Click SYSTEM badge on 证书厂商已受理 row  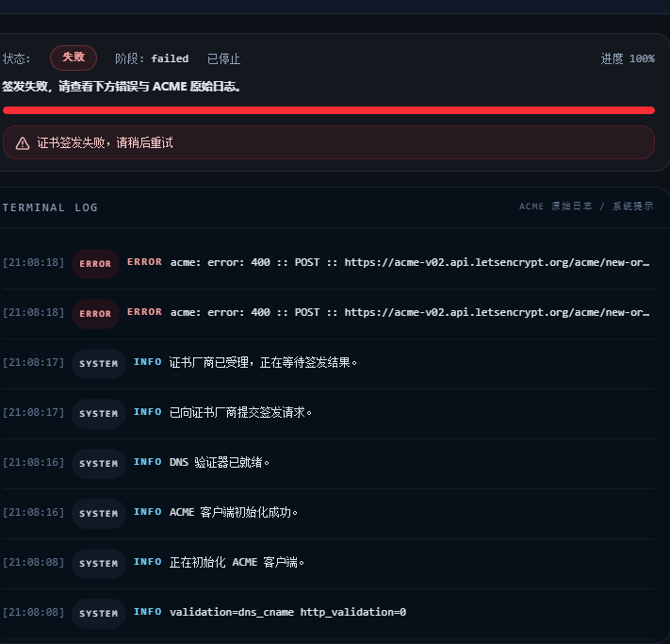point(99,364)
